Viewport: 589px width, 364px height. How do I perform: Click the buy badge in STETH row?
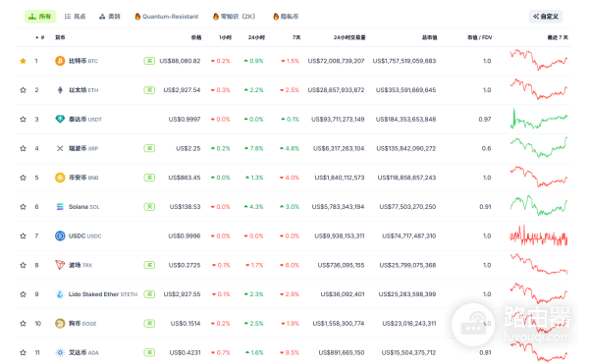(x=149, y=294)
